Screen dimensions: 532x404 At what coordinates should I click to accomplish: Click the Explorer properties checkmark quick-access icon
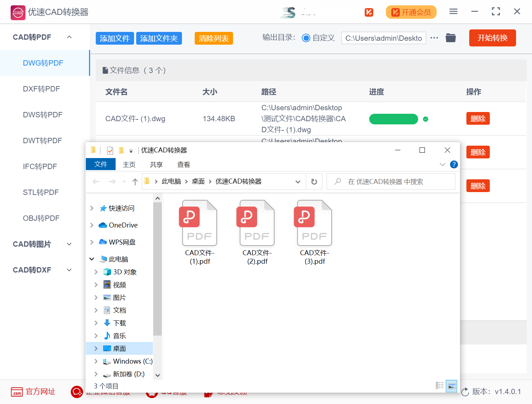pos(110,151)
